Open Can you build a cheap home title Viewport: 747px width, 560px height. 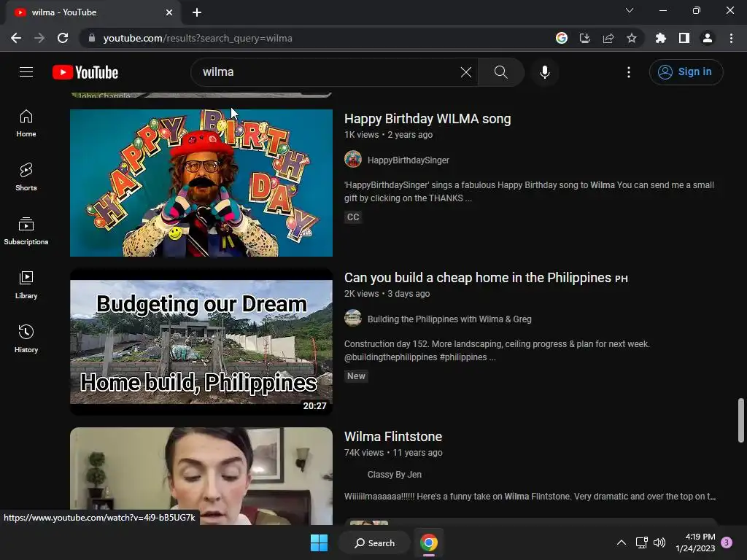(x=486, y=278)
